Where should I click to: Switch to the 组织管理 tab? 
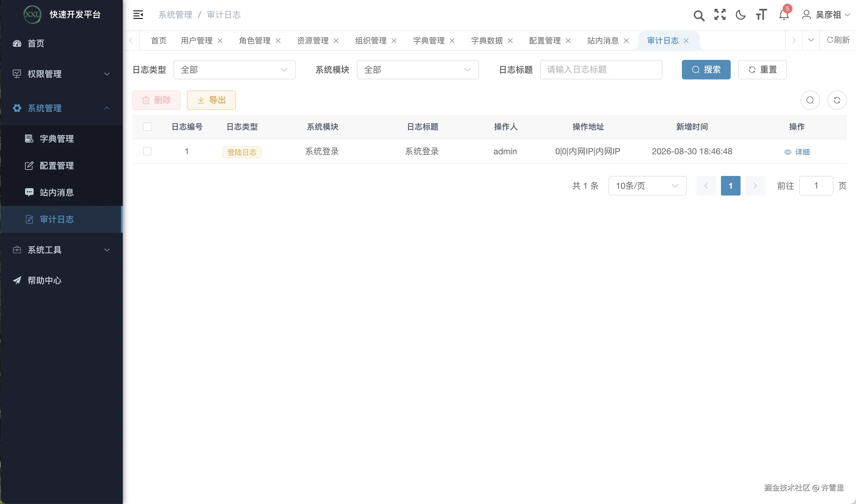pos(371,41)
